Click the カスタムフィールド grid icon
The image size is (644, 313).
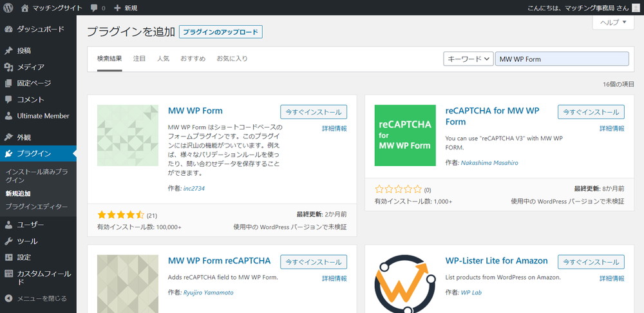(x=8, y=274)
